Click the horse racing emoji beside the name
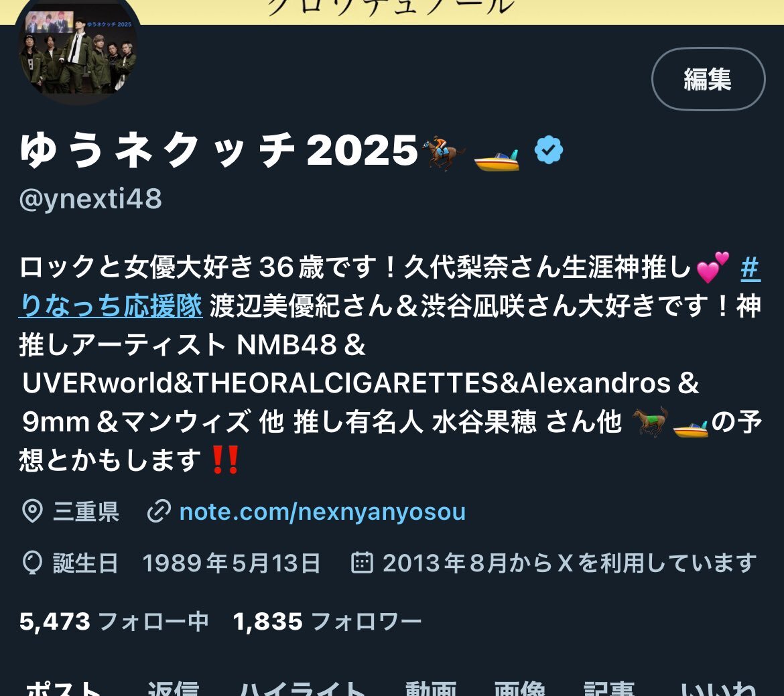The image size is (784, 696). (x=442, y=153)
